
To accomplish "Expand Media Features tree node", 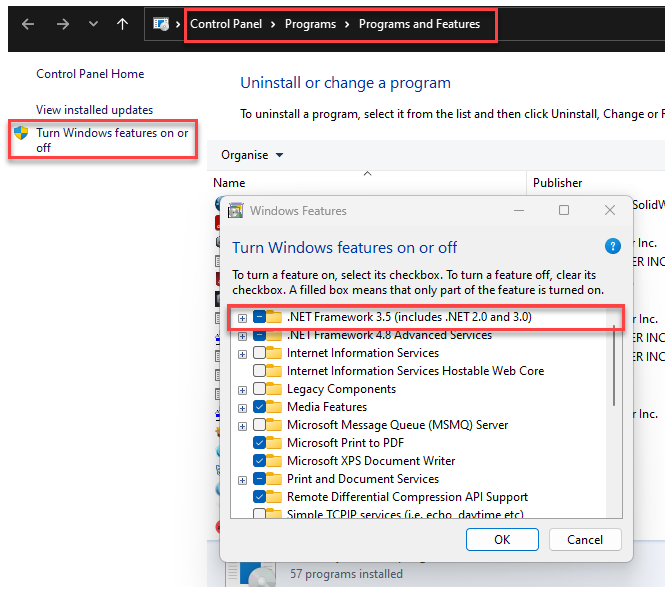I will 243,408.
